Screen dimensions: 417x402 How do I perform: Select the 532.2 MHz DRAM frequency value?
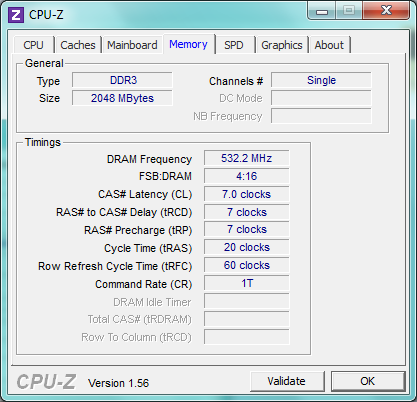[x=247, y=158]
